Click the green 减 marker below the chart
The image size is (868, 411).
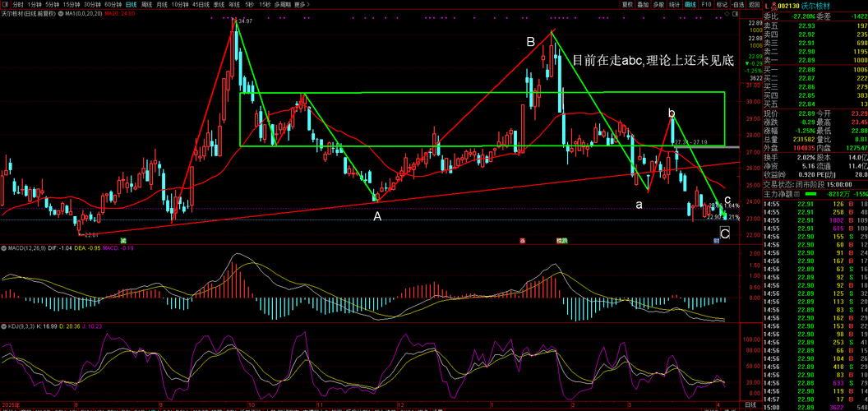(123, 240)
